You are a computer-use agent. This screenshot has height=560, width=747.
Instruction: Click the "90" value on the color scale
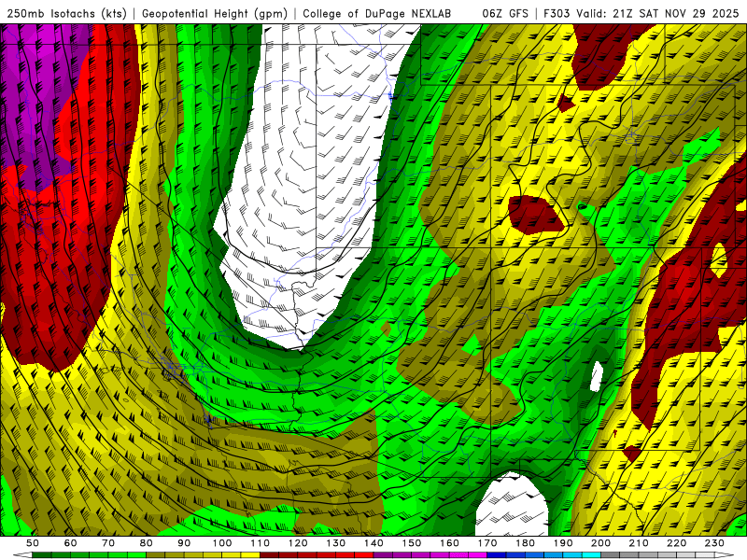[184, 543]
